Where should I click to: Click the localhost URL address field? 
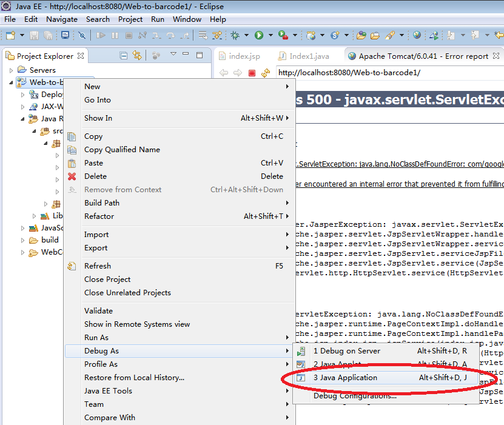tap(389, 73)
